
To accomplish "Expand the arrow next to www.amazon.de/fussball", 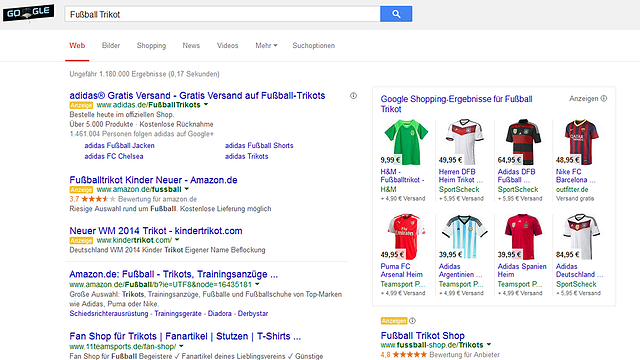I will pos(187,189).
